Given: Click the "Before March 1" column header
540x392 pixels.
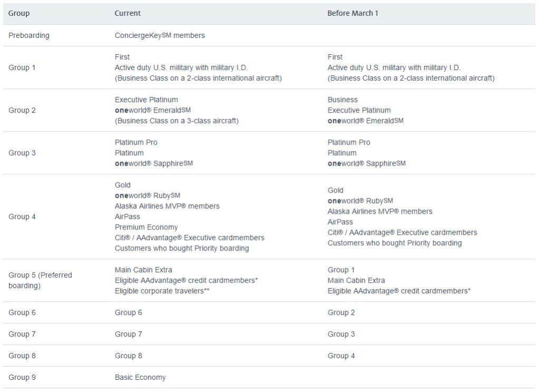Looking at the screenshot, I should [x=352, y=13].
